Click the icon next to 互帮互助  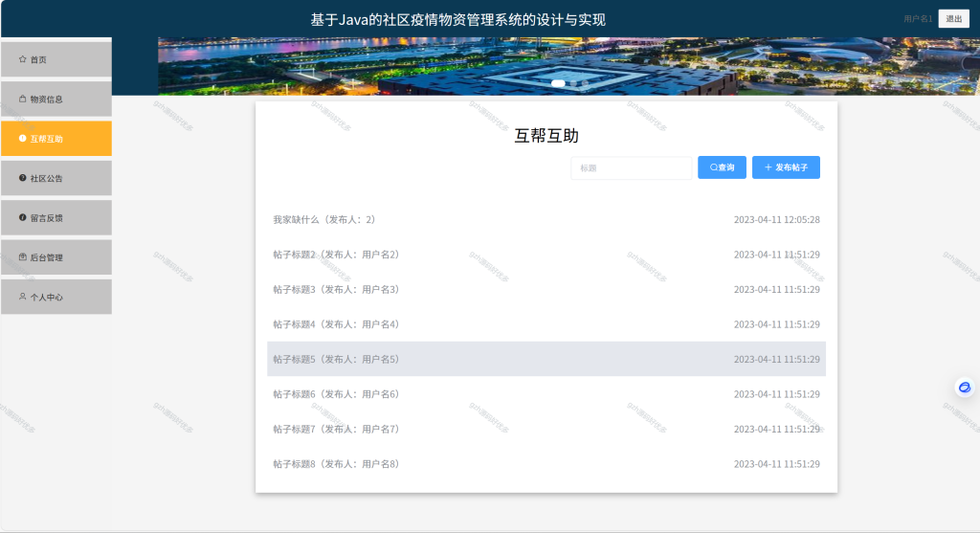coord(23,138)
